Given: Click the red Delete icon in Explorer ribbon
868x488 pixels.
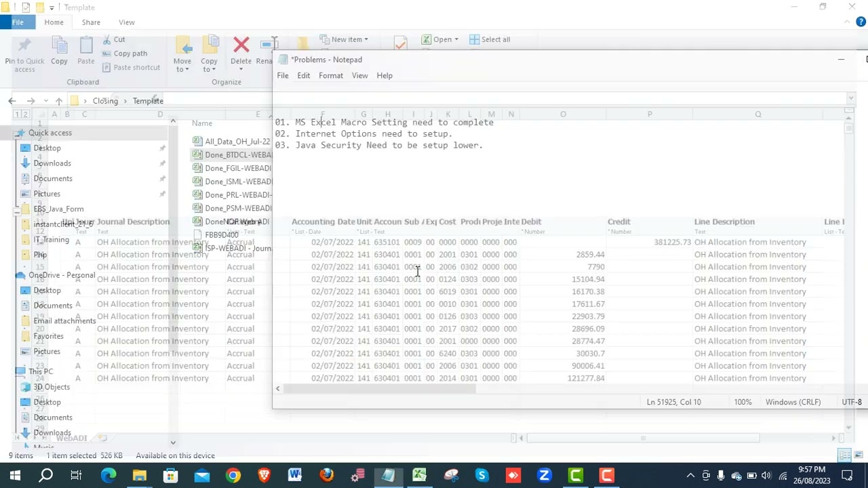Looking at the screenshot, I should click(241, 46).
